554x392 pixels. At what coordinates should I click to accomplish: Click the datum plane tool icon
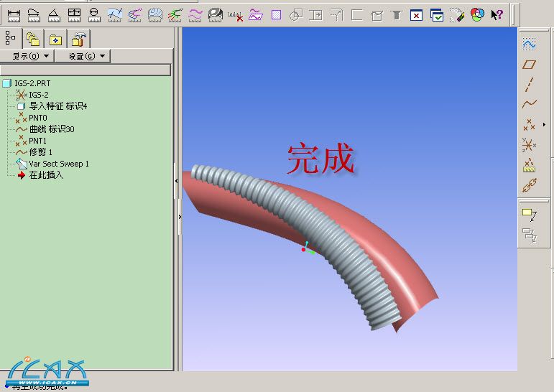529,64
